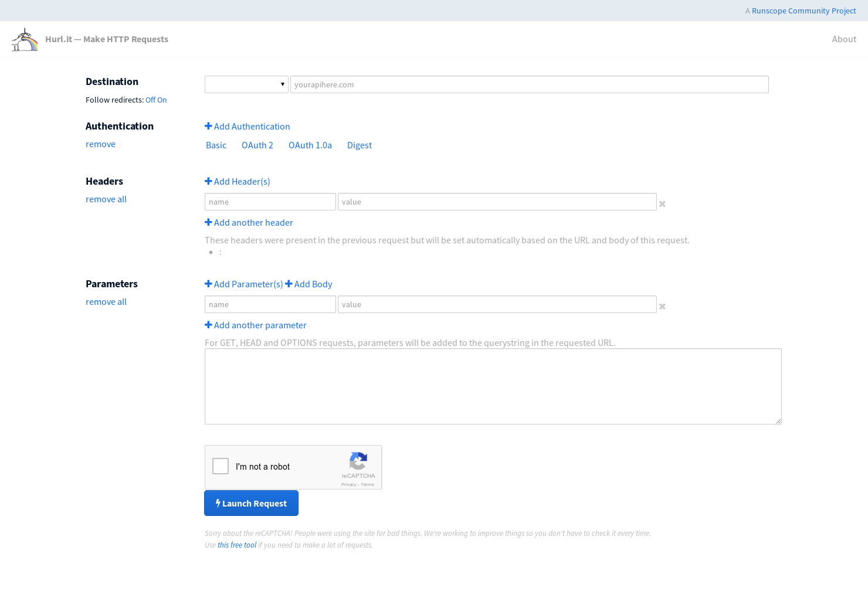Image resolution: width=868 pixels, height=608 pixels.
Task: Focus the yourapihere.com URL field
Action: (x=529, y=84)
